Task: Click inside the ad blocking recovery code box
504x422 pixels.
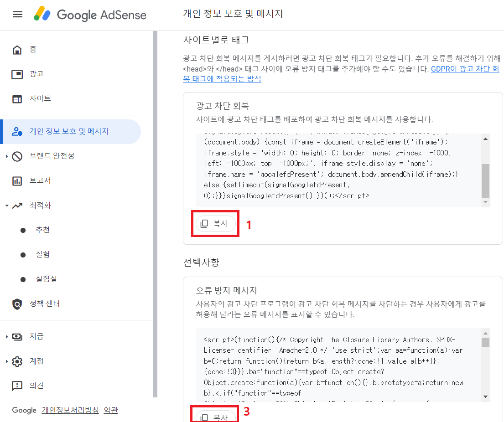Action: (338, 170)
